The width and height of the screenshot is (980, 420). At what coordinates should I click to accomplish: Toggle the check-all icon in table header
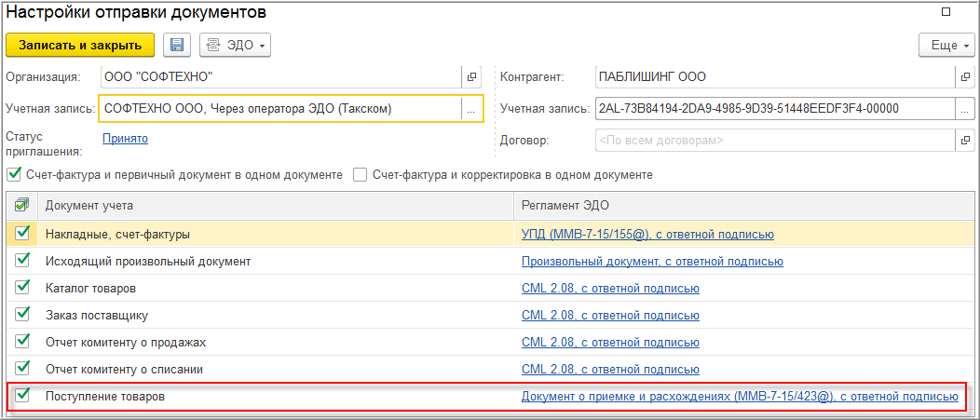(x=22, y=205)
